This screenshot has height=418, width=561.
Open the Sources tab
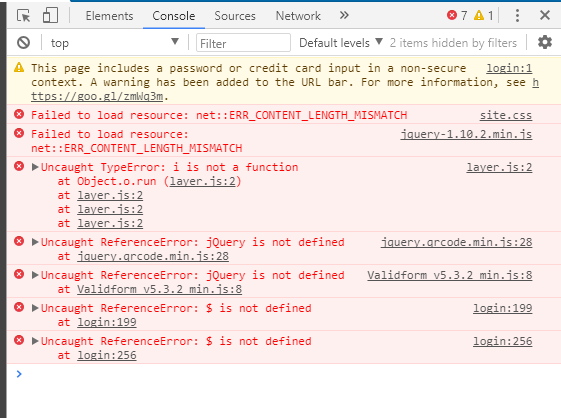[235, 16]
